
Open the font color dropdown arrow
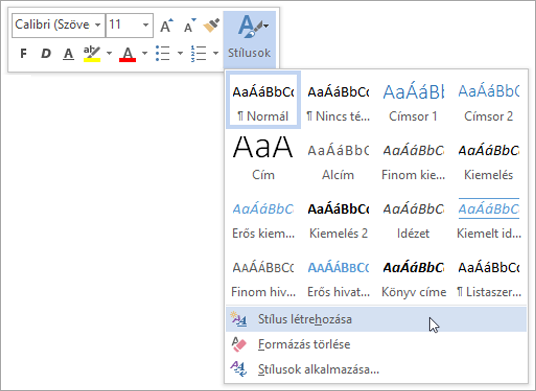pyautogui.click(x=145, y=53)
